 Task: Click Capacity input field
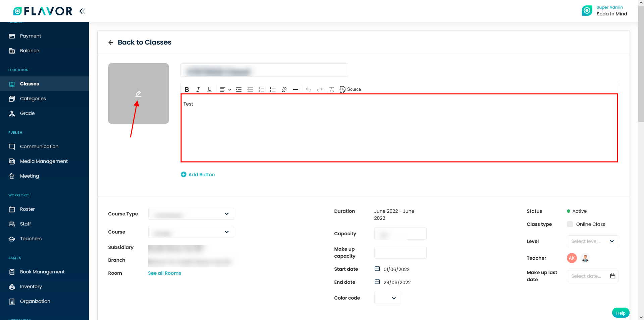pyautogui.click(x=400, y=234)
